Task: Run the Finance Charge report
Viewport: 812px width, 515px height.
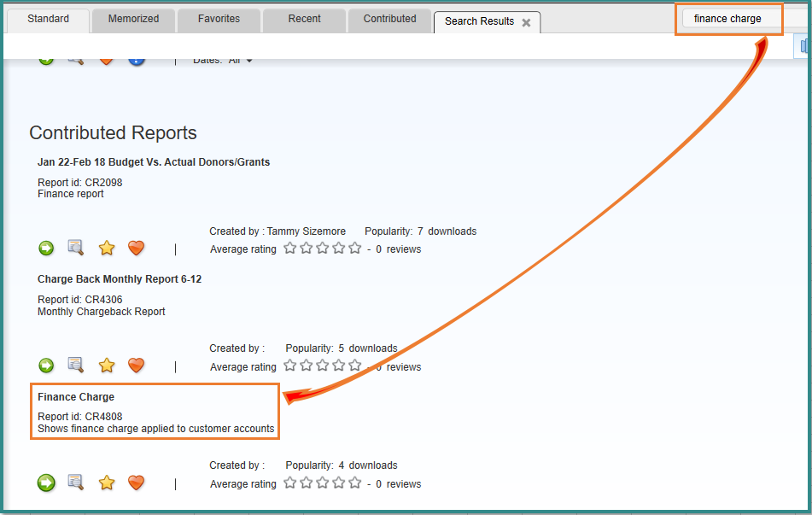Action: tap(46, 483)
